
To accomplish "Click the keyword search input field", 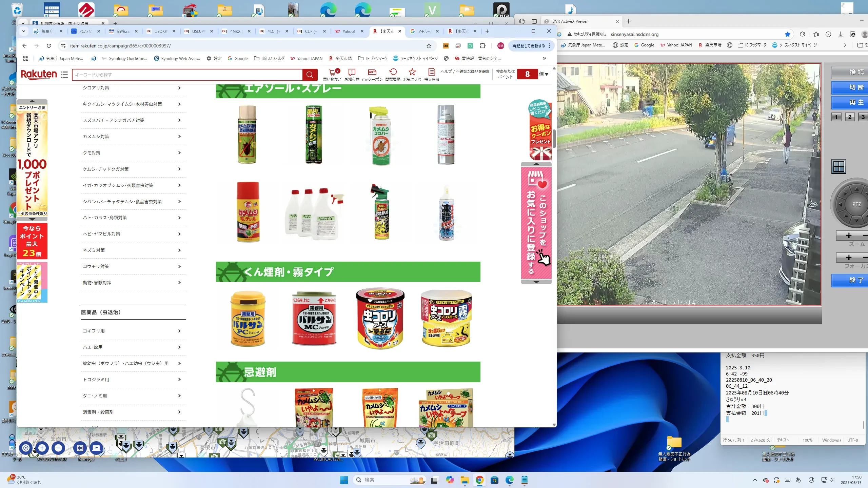I will coord(187,75).
